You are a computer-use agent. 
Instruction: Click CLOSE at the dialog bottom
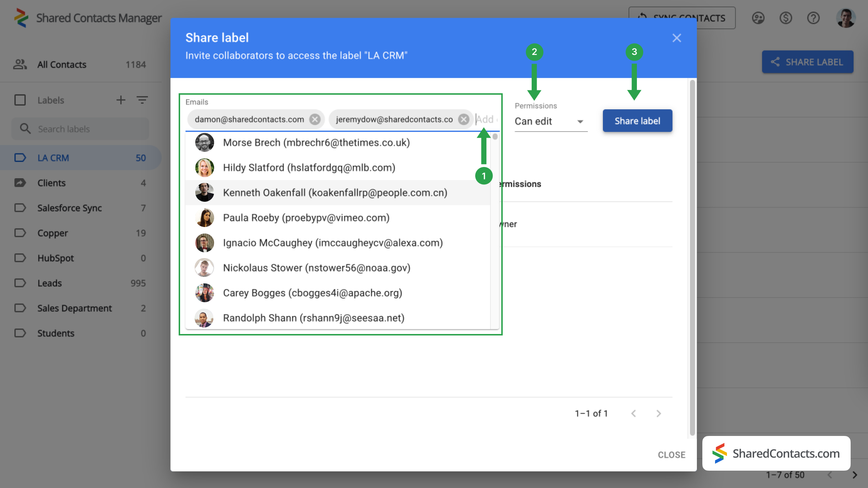point(671,454)
